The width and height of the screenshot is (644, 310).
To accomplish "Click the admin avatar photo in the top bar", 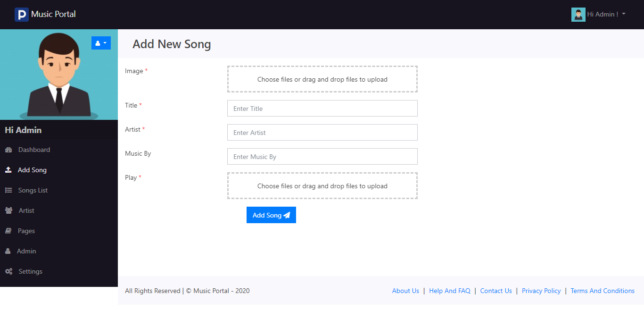I will click(578, 14).
